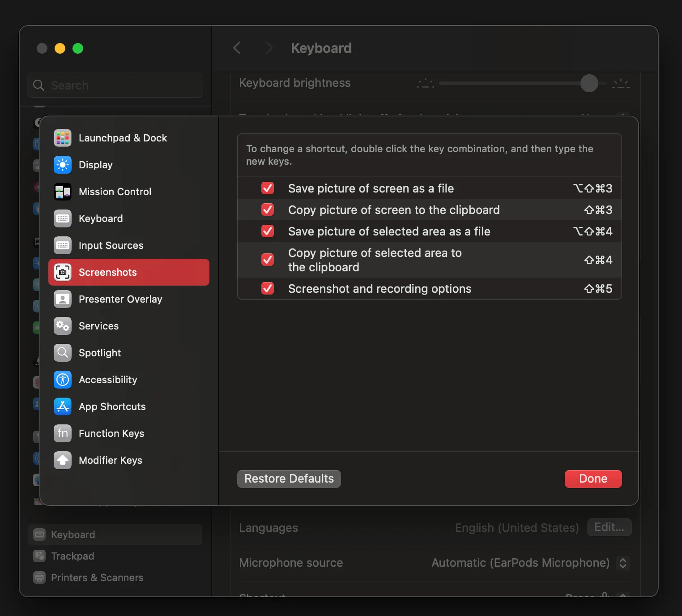Open the Microphone source dropdown
Viewport: 682px width, 616px height.
[x=622, y=563]
